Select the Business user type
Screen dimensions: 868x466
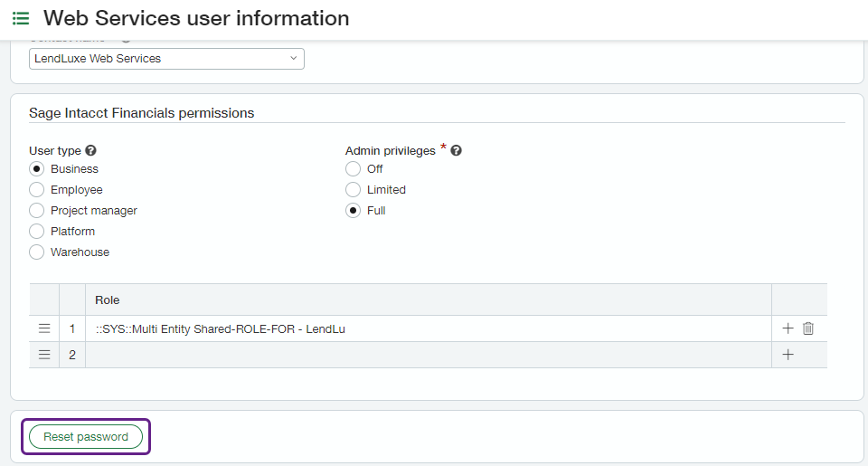point(37,169)
